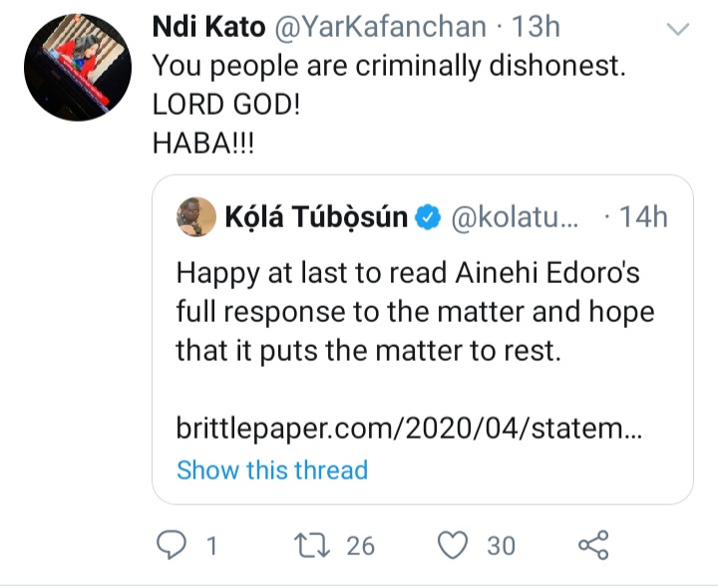Screen dimensions: 718x588
Task: Click the retweet count 26
Action: [x=360, y=546]
